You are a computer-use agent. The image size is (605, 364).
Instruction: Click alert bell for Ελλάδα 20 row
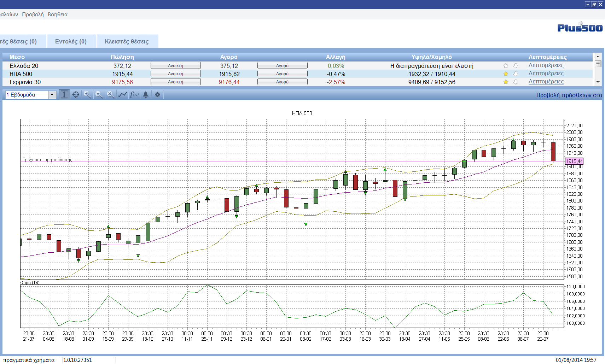(x=516, y=65)
